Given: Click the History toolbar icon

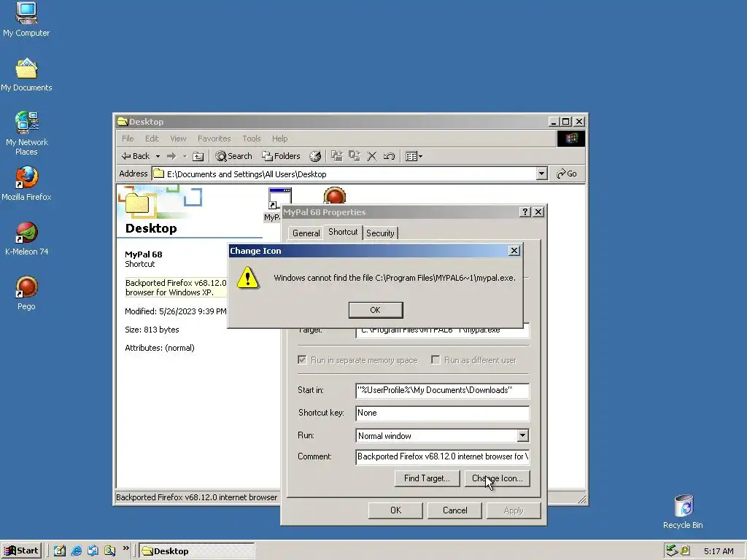Looking at the screenshot, I should pos(315,156).
